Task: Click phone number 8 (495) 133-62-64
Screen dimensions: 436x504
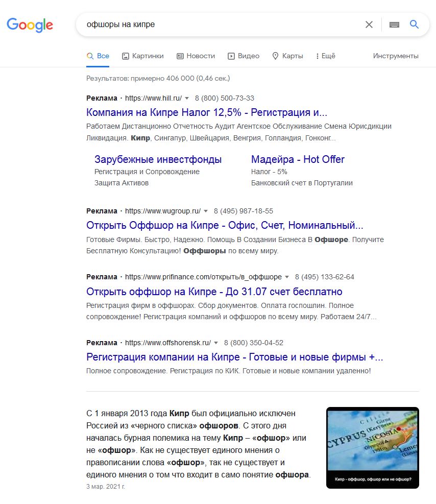Action: 325,277
